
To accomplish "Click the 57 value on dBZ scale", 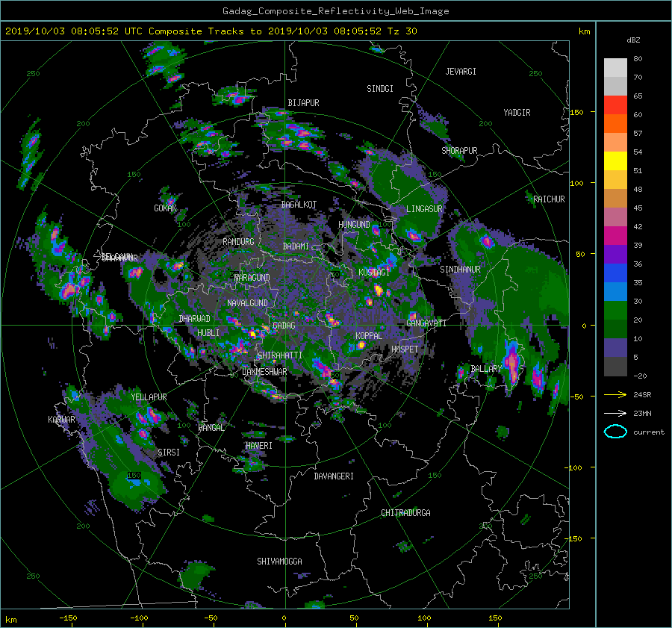I will [x=638, y=134].
